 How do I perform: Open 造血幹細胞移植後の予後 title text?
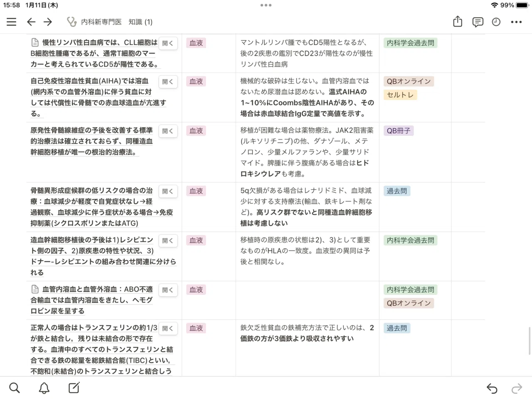[x=103, y=256]
